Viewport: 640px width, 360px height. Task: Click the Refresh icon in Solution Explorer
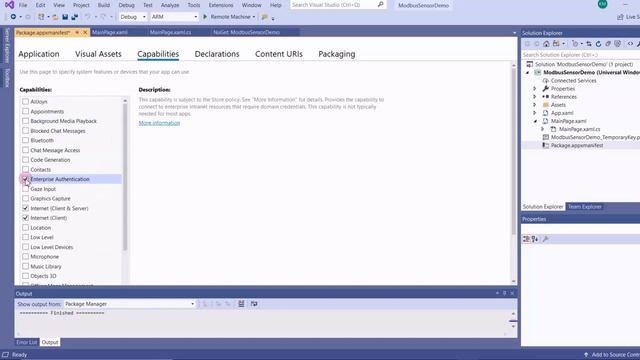click(x=598, y=44)
